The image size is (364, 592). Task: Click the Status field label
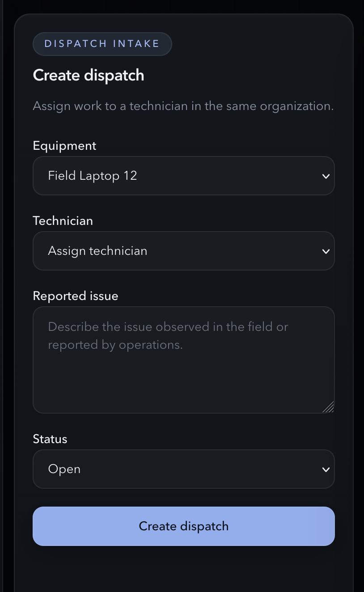pos(50,439)
